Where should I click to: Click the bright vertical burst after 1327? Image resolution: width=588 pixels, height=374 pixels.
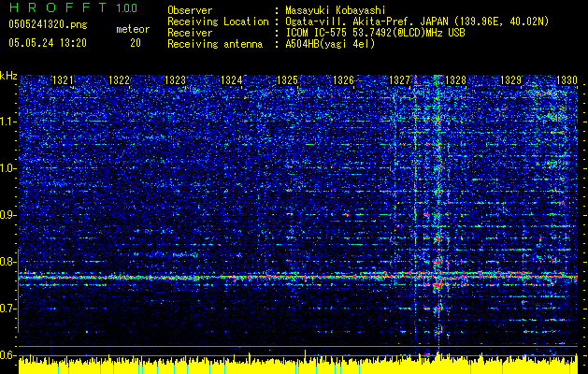[437, 214]
